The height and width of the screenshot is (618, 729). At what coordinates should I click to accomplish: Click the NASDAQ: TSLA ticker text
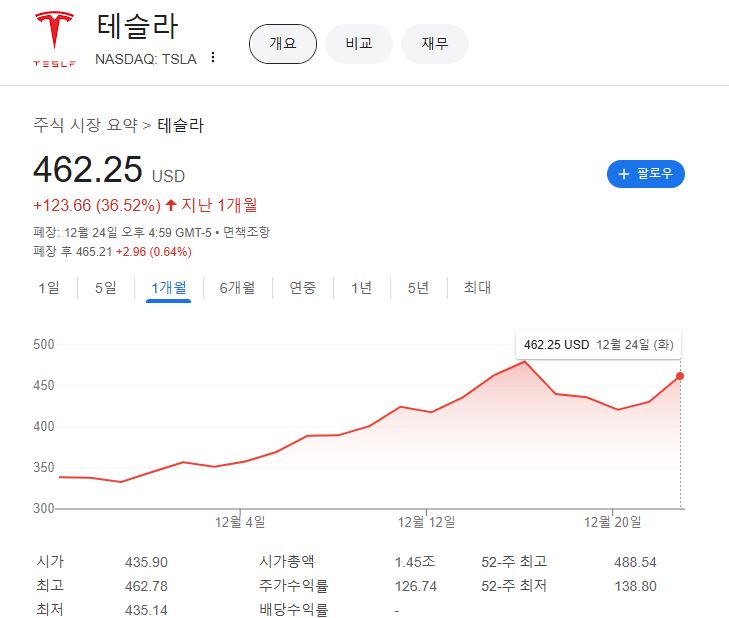click(146, 59)
